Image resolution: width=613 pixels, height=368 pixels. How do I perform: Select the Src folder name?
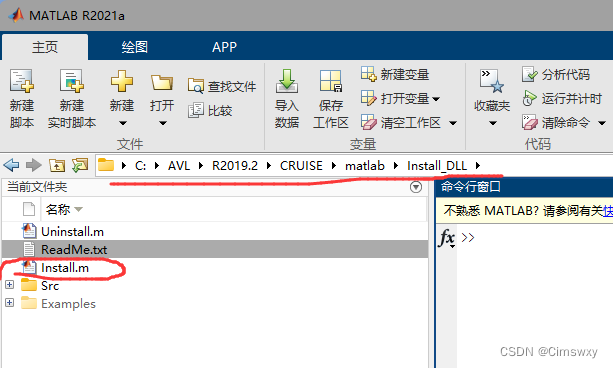pyautogui.click(x=50, y=285)
